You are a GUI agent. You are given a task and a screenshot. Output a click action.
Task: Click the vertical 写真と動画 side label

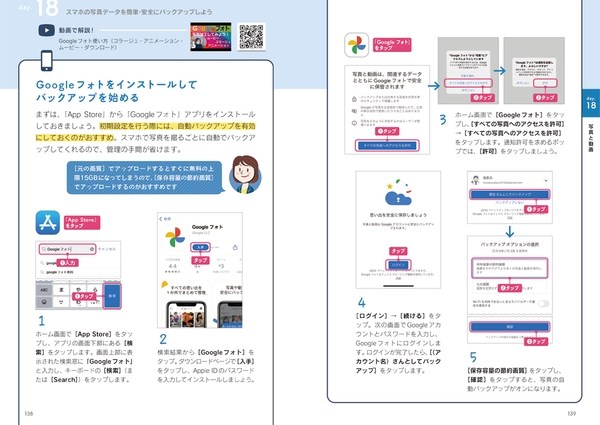(x=590, y=138)
